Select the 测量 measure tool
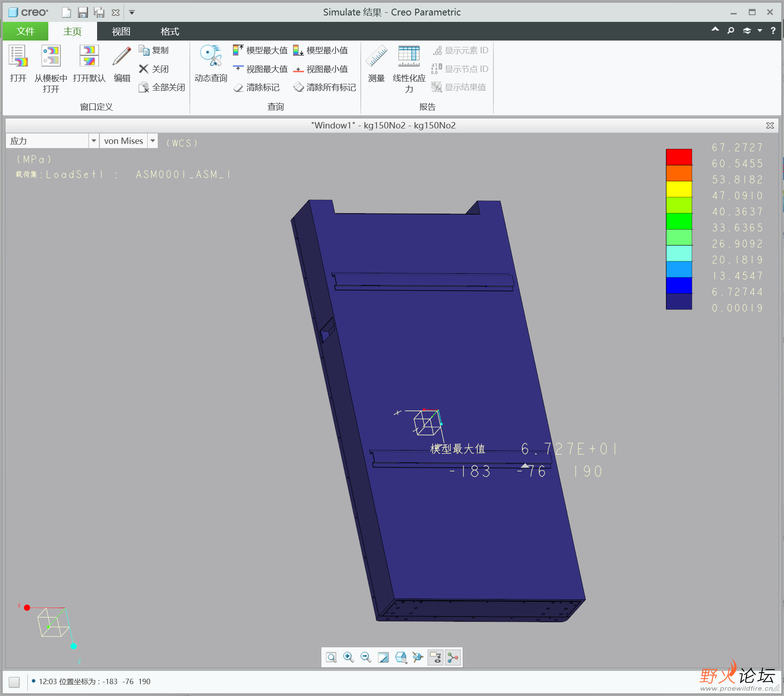Image resolution: width=784 pixels, height=696 pixels. coord(377,64)
